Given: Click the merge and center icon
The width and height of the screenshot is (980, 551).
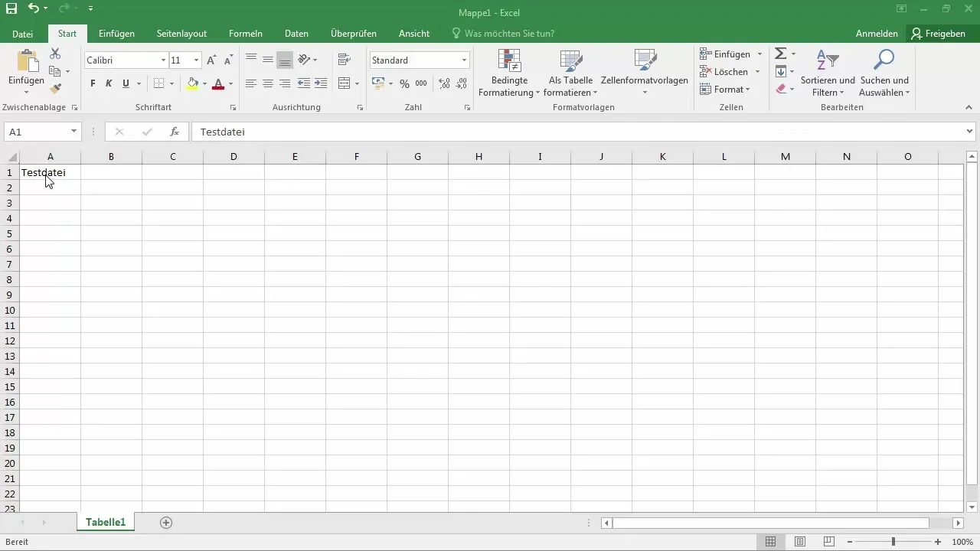Looking at the screenshot, I should tap(344, 83).
